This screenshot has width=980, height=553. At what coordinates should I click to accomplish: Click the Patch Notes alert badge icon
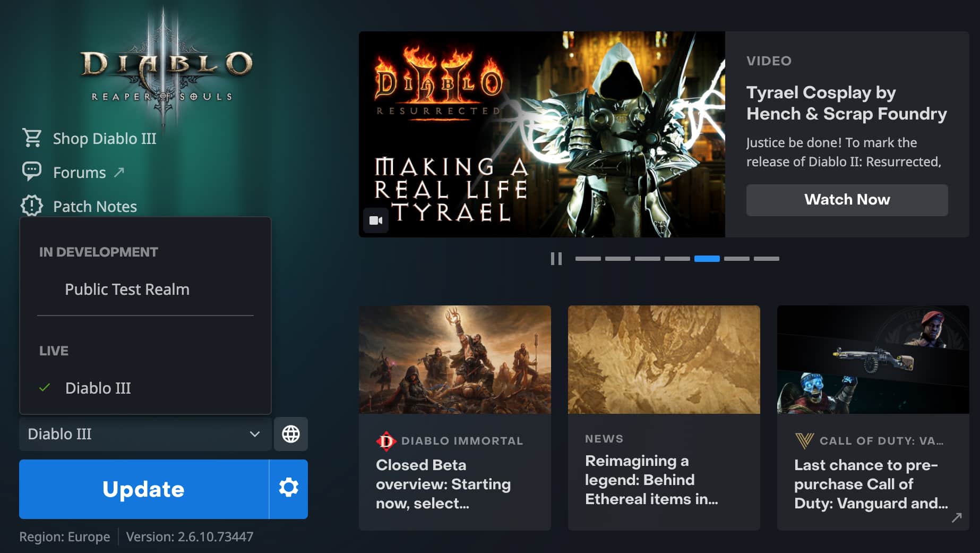click(32, 206)
